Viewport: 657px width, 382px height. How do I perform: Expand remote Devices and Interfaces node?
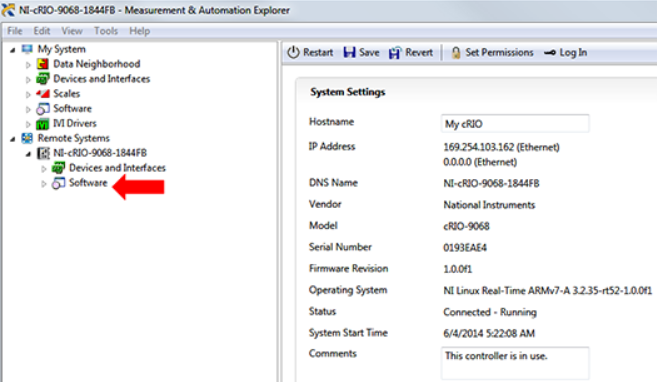click(x=44, y=168)
